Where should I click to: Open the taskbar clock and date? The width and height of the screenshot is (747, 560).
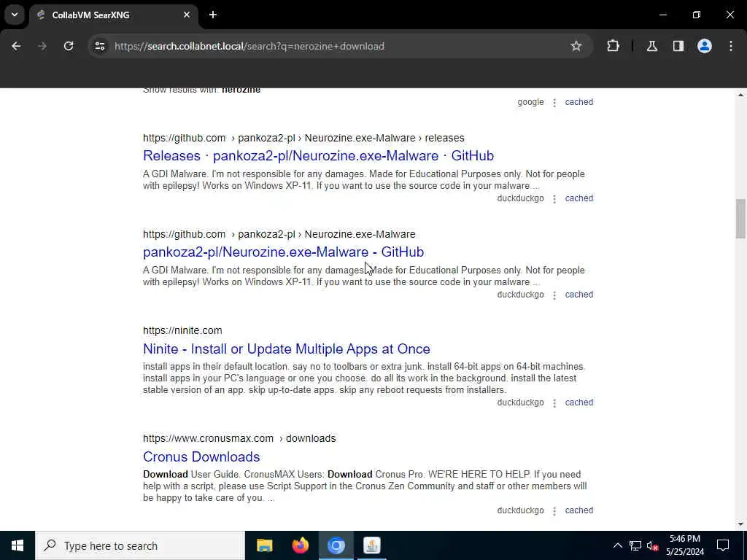click(x=684, y=545)
